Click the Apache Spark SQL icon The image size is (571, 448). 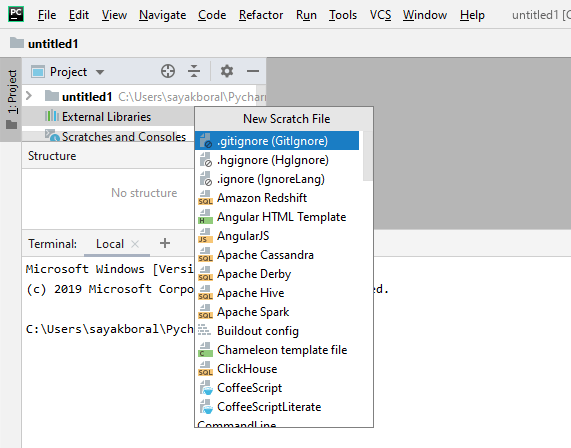(205, 312)
